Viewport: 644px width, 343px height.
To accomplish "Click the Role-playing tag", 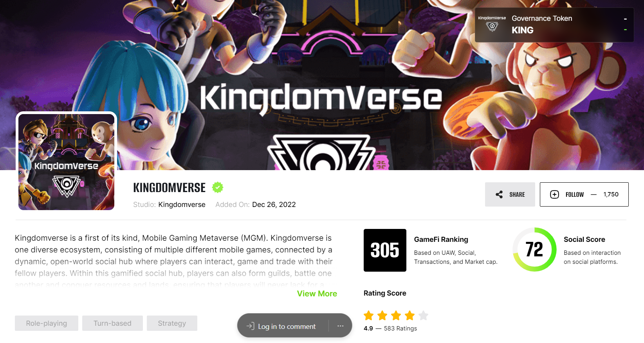I will tap(47, 323).
